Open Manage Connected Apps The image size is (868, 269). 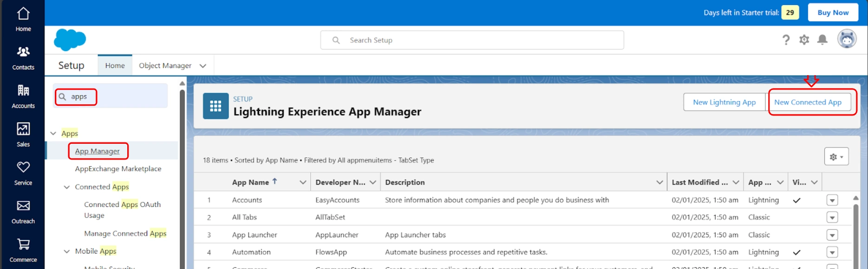coord(125,233)
